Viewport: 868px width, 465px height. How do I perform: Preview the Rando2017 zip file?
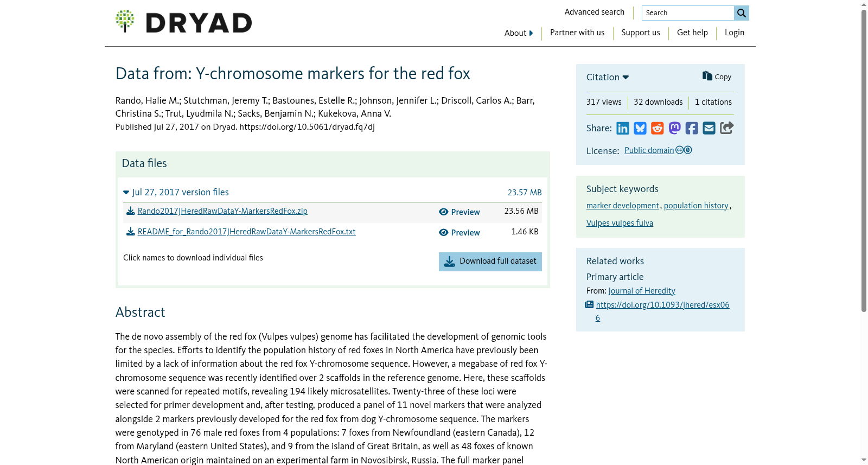(459, 212)
